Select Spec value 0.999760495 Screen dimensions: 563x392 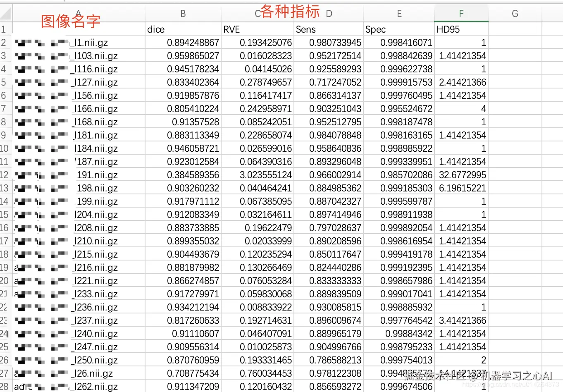[399, 96]
